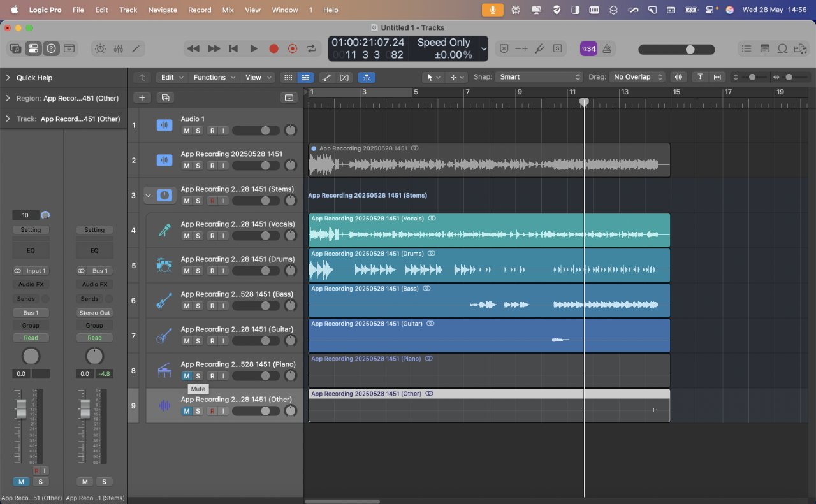Click the Waveform Zoom button

tap(679, 77)
